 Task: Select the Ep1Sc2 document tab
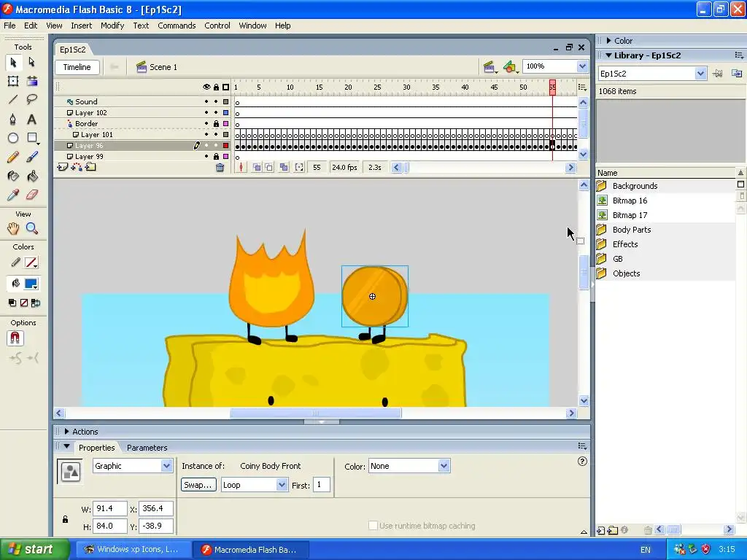[x=73, y=50]
